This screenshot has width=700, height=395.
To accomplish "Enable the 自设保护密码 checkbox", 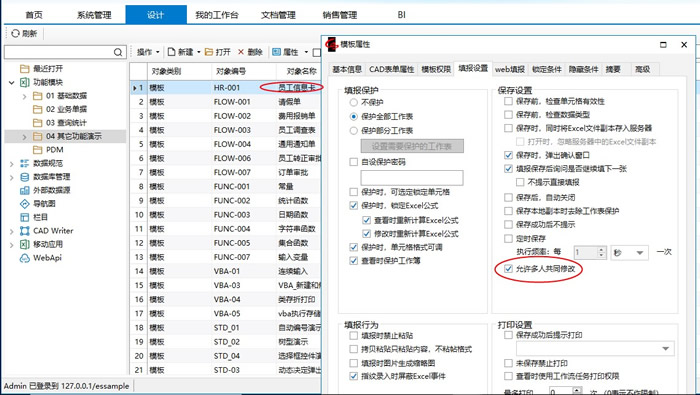I will [354, 162].
